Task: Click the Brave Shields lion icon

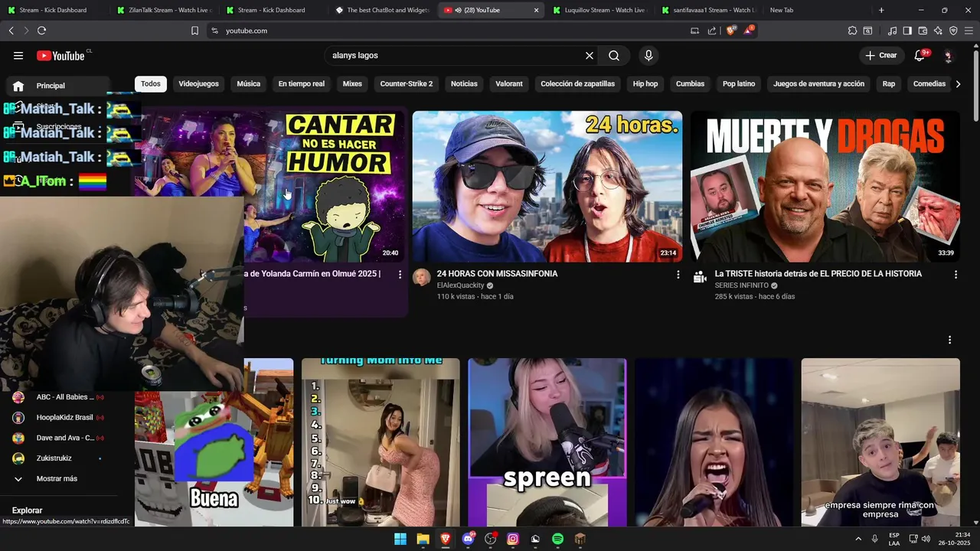Action: [730, 31]
